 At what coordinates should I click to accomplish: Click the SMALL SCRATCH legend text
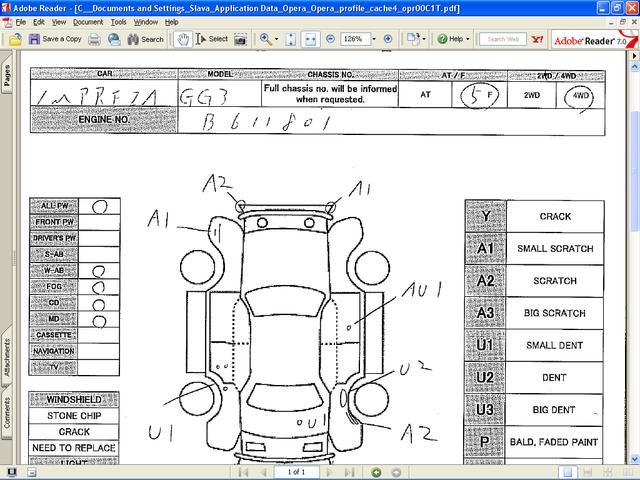555,249
